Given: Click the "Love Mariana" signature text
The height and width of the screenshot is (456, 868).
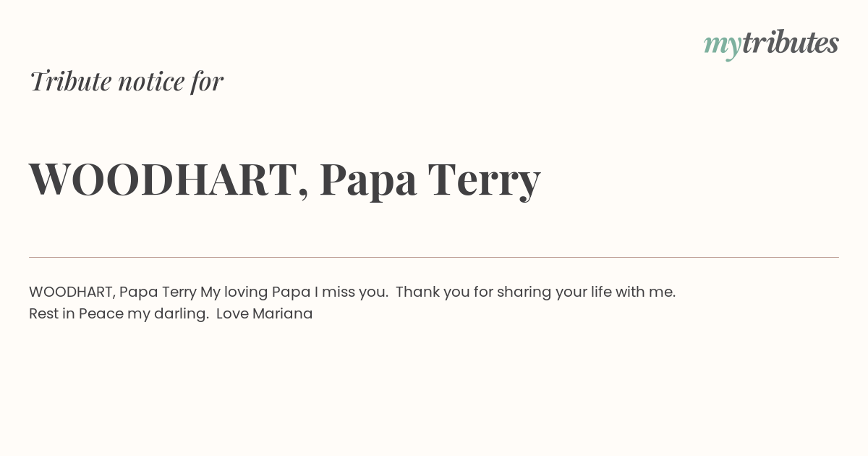Looking at the screenshot, I should tap(264, 314).
